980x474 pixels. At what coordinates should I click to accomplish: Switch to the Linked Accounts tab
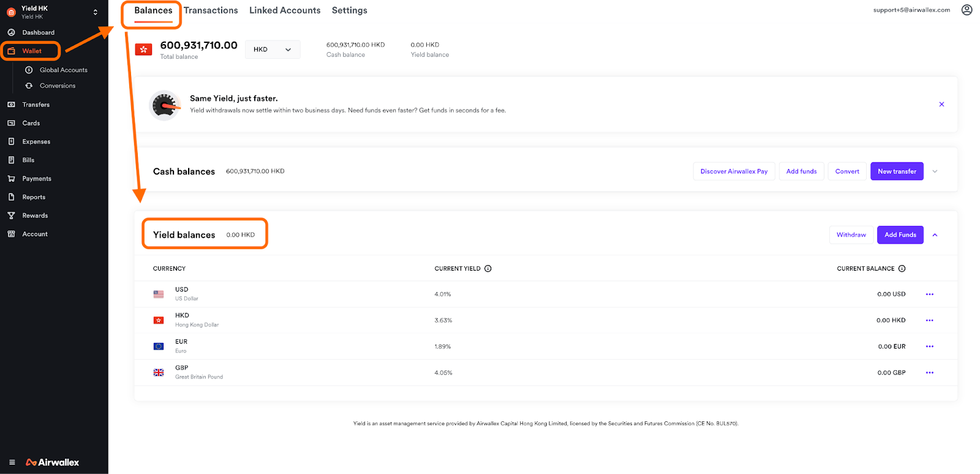point(285,10)
